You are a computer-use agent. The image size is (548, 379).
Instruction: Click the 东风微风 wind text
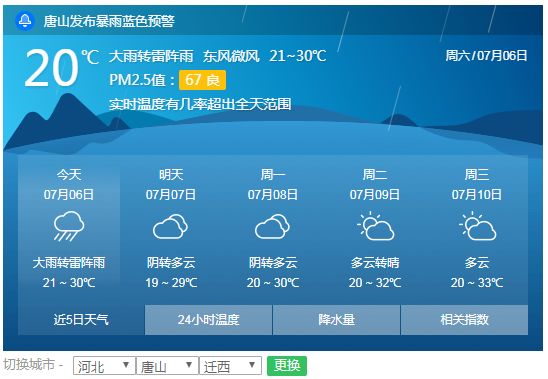231,56
